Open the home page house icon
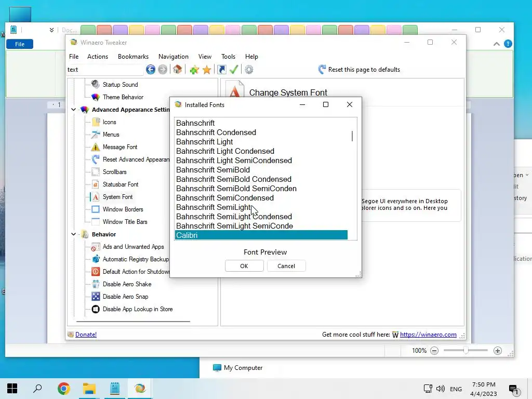Screen dimensions: 532x399 [178, 70]
